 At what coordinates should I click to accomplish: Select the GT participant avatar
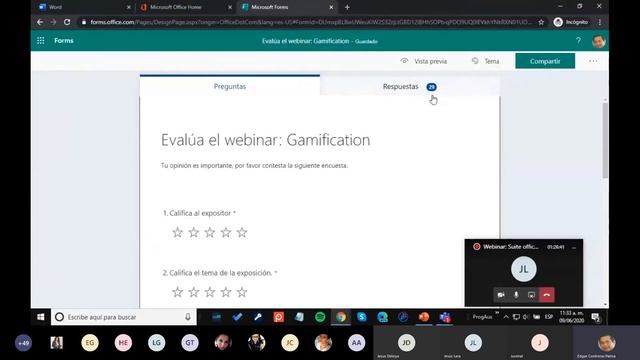pos(190,343)
